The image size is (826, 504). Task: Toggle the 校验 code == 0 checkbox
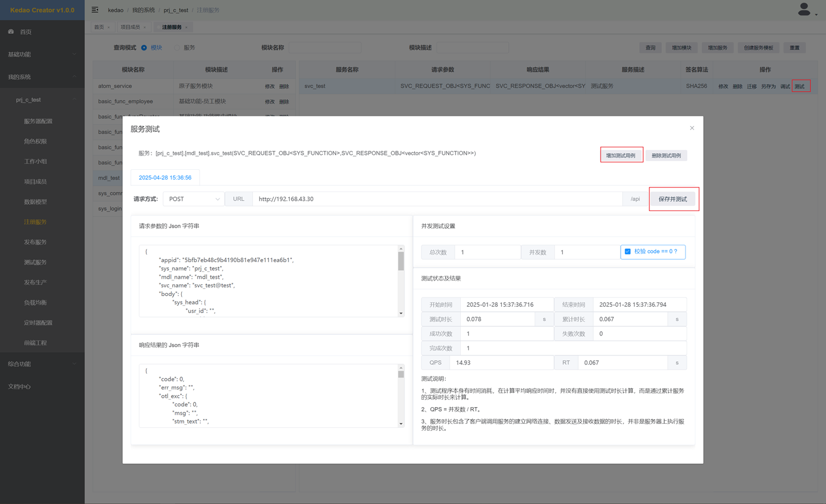(x=628, y=252)
